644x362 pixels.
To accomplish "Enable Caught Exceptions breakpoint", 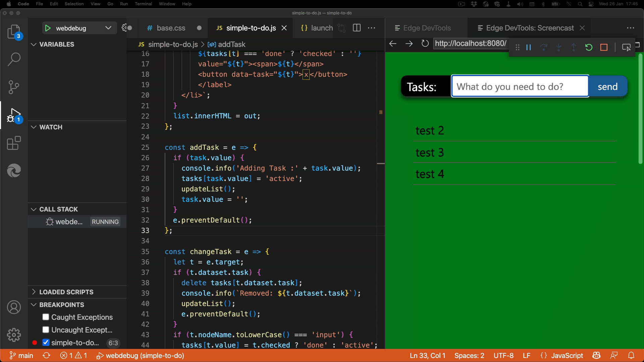I will coord(46,317).
